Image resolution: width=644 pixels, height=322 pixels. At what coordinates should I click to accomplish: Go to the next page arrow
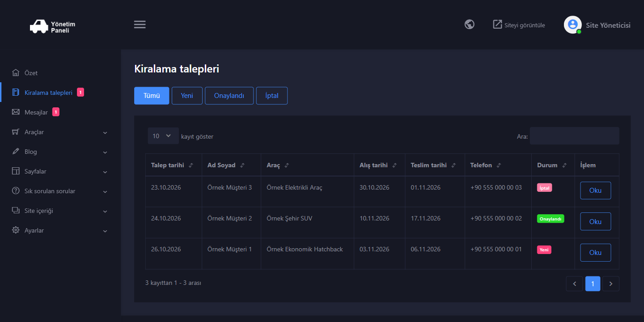[x=611, y=284]
